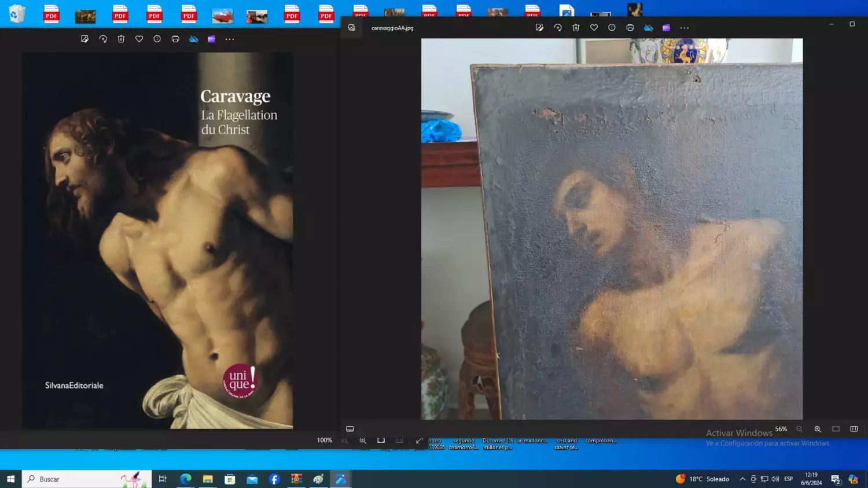
Task: Click Edit image icon in caravaggioAA.jpg window
Action: [x=539, y=28]
